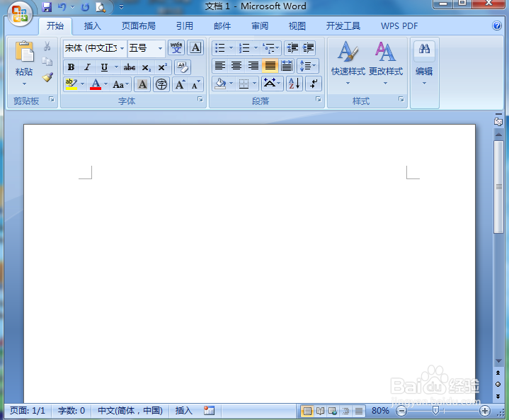Expand the paste options arrow

click(x=24, y=84)
